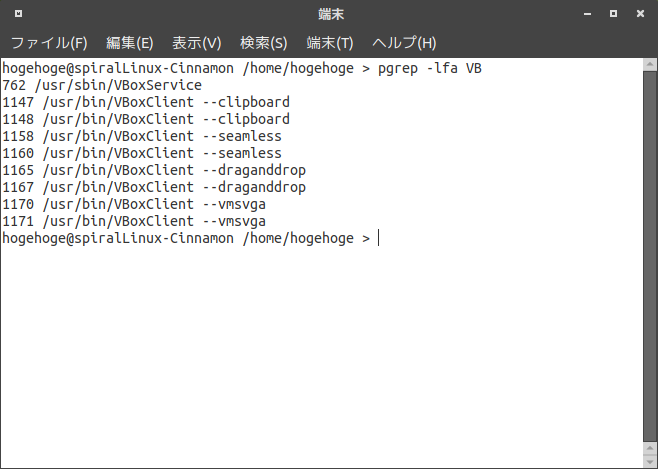The height and width of the screenshot is (469, 658).
Task: Open the ファイル(F) menu
Action: point(49,43)
